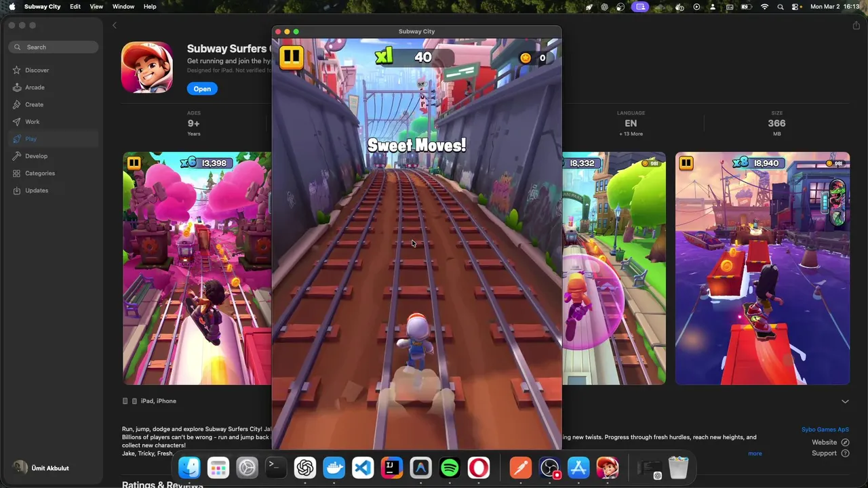This screenshot has width=868, height=488.
Task: Click the highlighted screen sharing menu bar icon
Action: click(x=640, y=7)
